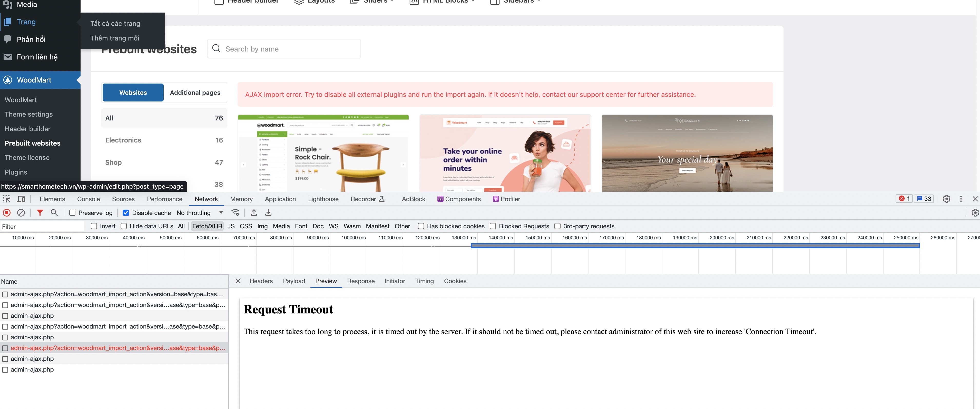Open the network search magnifier icon
This screenshot has width=980, height=409.
pos(54,213)
